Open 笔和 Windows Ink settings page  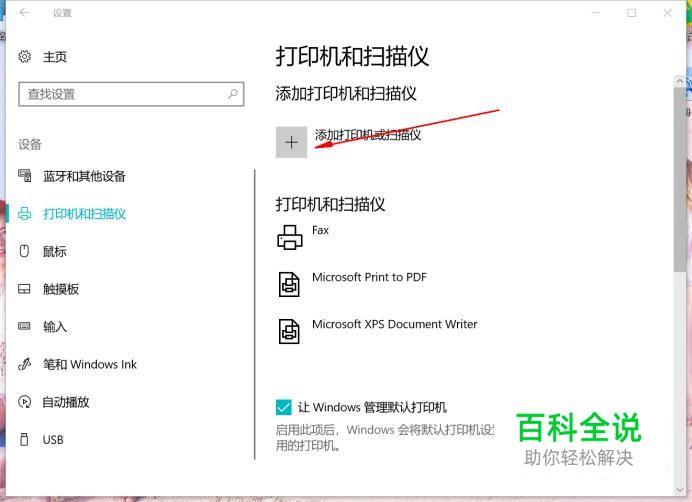pos(90,365)
